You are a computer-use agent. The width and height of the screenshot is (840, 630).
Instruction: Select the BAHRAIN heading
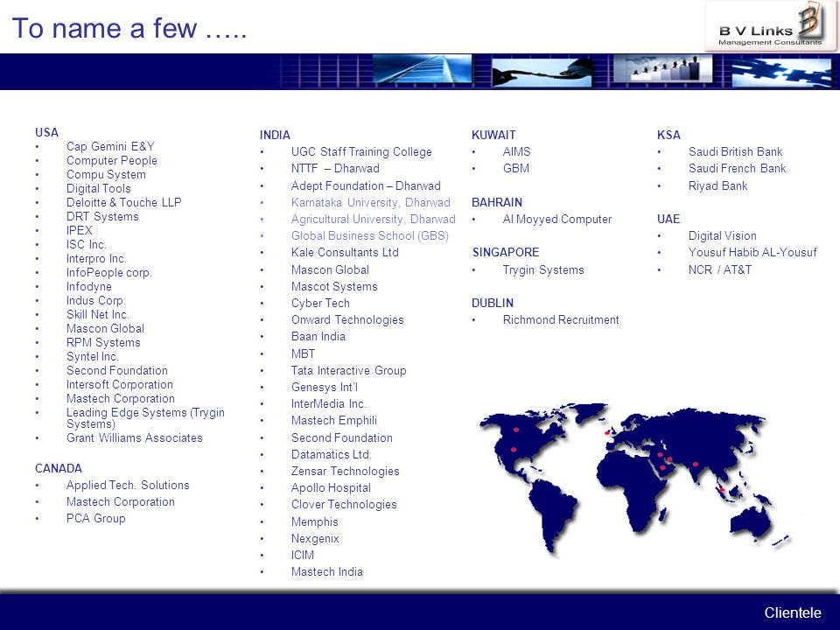pyautogui.click(x=497, y=202)
